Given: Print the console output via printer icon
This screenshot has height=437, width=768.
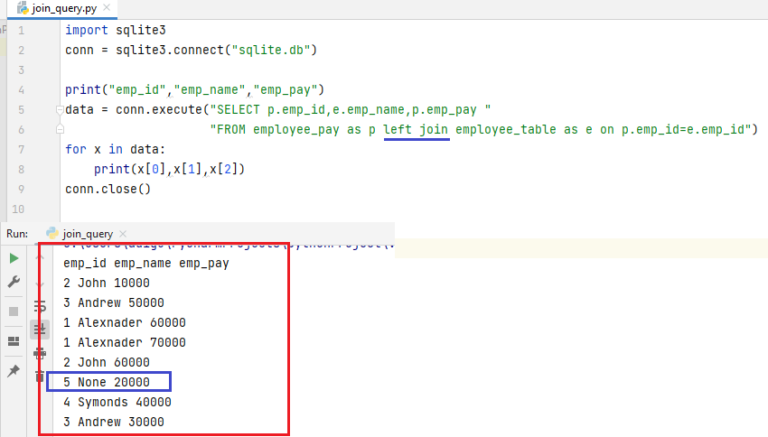Looking at the screenshot, I should click(40, 353).
